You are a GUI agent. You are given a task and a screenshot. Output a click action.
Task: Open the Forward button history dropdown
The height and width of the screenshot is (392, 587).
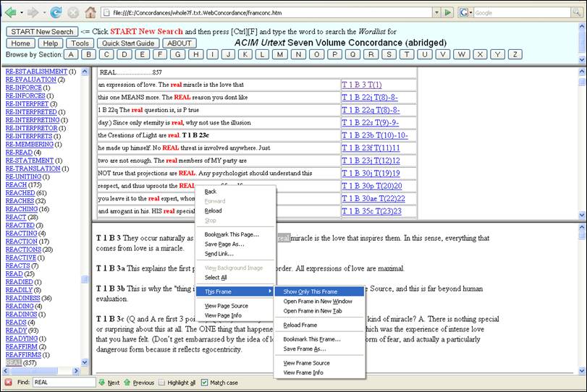[x=44, y=13]
